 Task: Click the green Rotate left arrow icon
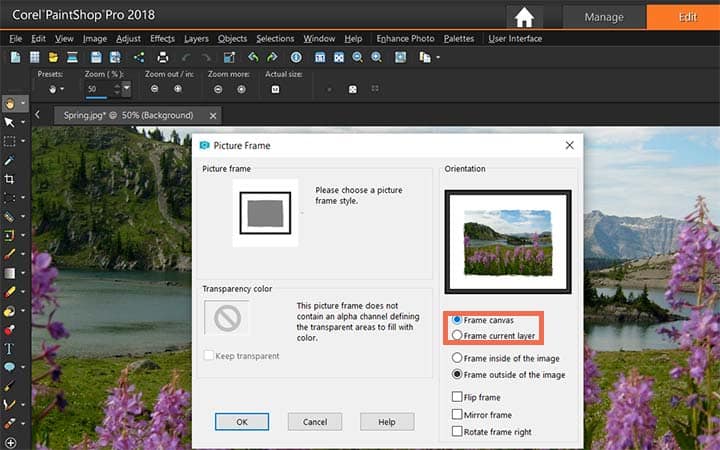click(x=253, y=57)
